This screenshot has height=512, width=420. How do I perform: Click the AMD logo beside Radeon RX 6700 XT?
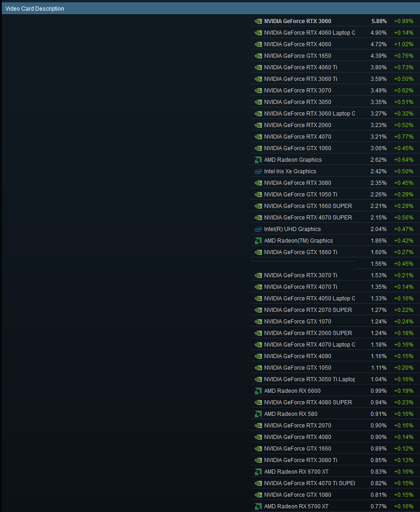coord(258,472)
